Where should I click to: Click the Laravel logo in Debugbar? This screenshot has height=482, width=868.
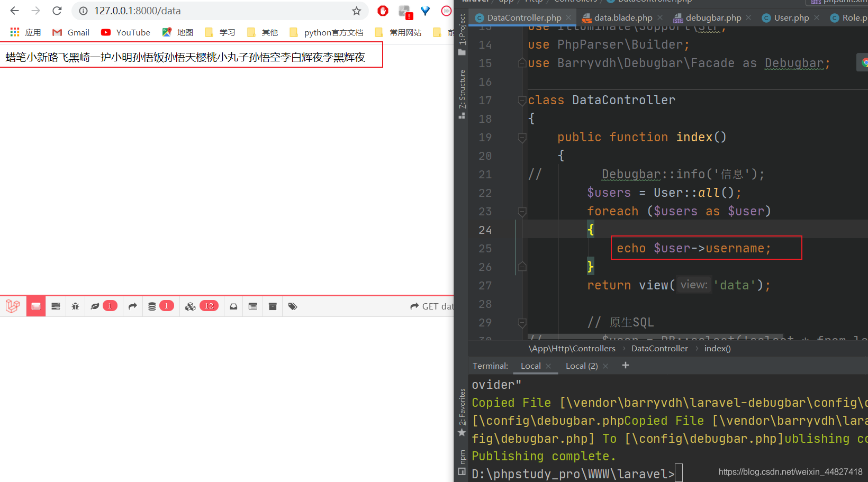(x=13, y=306)
